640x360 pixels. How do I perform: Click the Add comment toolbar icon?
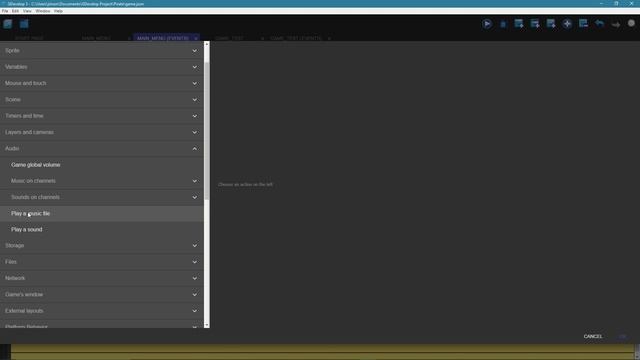click(x=551, y=24)
